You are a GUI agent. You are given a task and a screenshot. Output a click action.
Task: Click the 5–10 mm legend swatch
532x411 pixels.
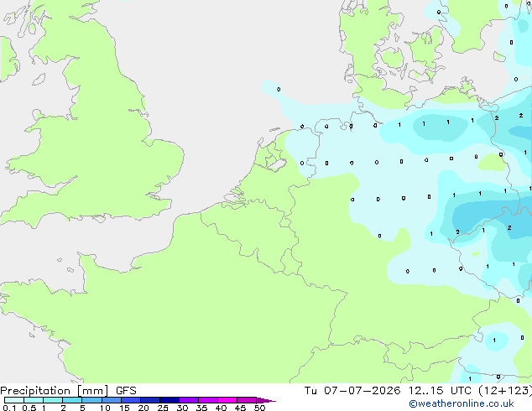pyautogui.click(x=92, y=400)
